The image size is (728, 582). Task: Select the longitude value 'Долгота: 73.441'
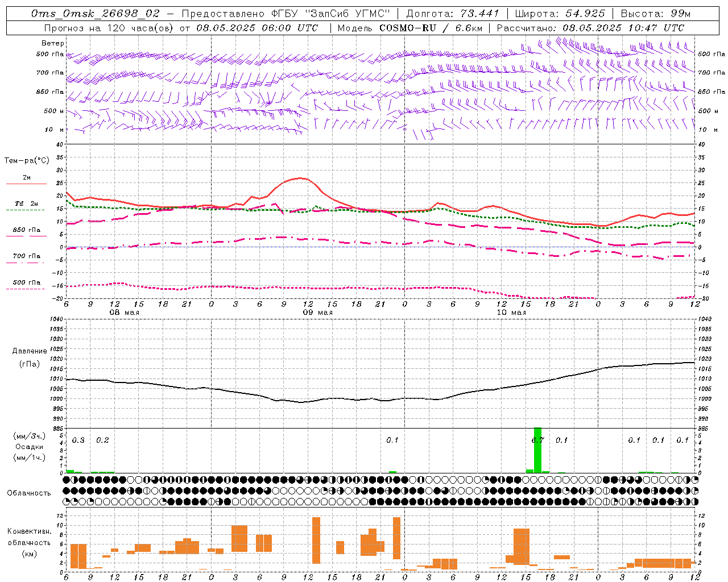coord(453,14)
